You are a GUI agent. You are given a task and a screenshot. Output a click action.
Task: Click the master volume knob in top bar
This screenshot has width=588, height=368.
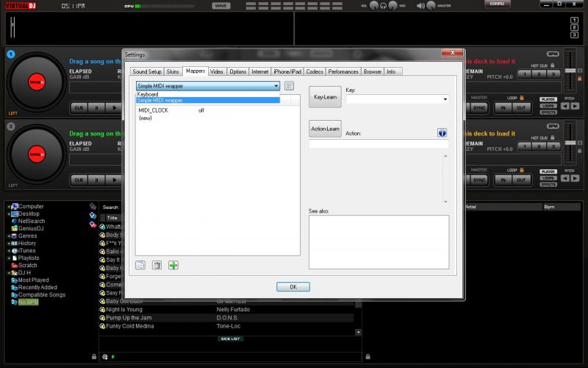click(x=431, y=6)
